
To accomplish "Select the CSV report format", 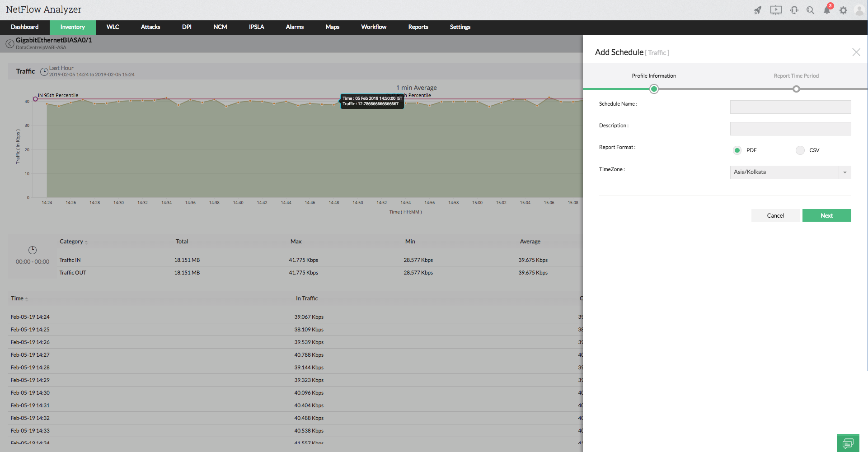I will (x=800, y=150).
